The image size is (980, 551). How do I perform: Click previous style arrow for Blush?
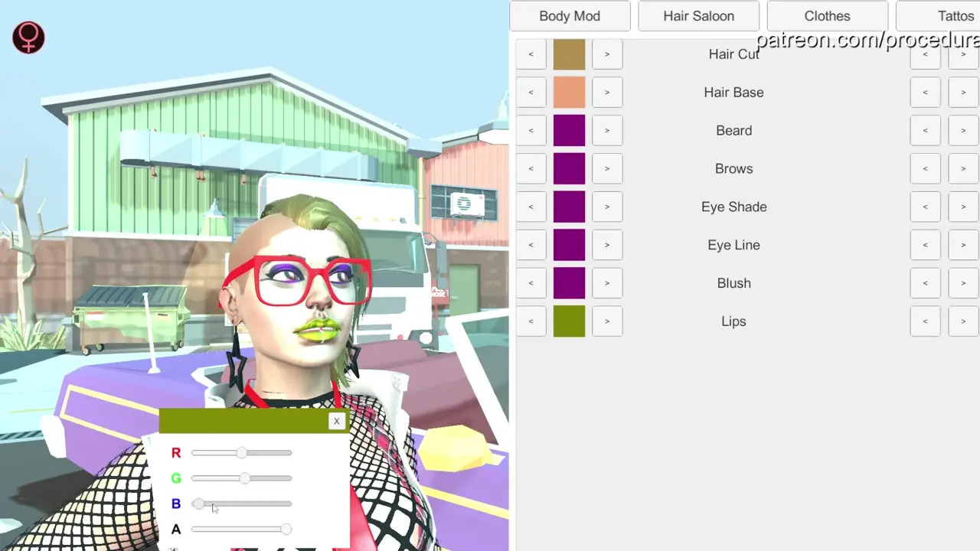(x=925, y=283)
